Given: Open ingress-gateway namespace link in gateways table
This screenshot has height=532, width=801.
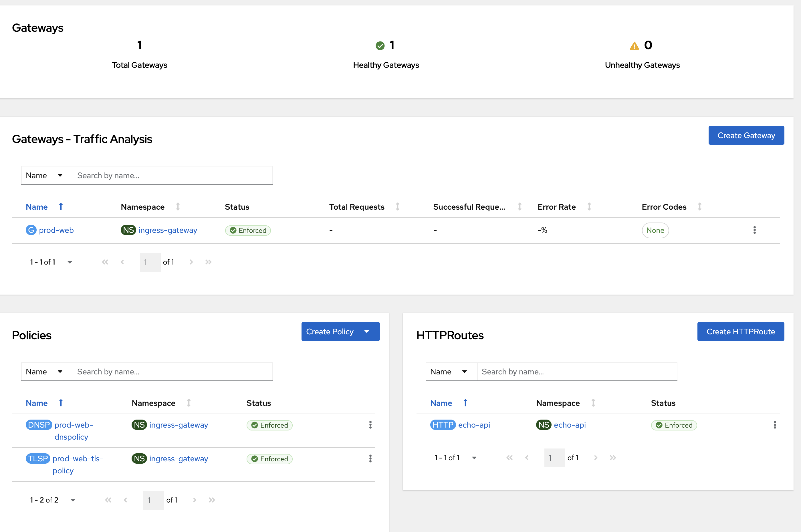Looking at the screenshot, I should tap(168, 230).
